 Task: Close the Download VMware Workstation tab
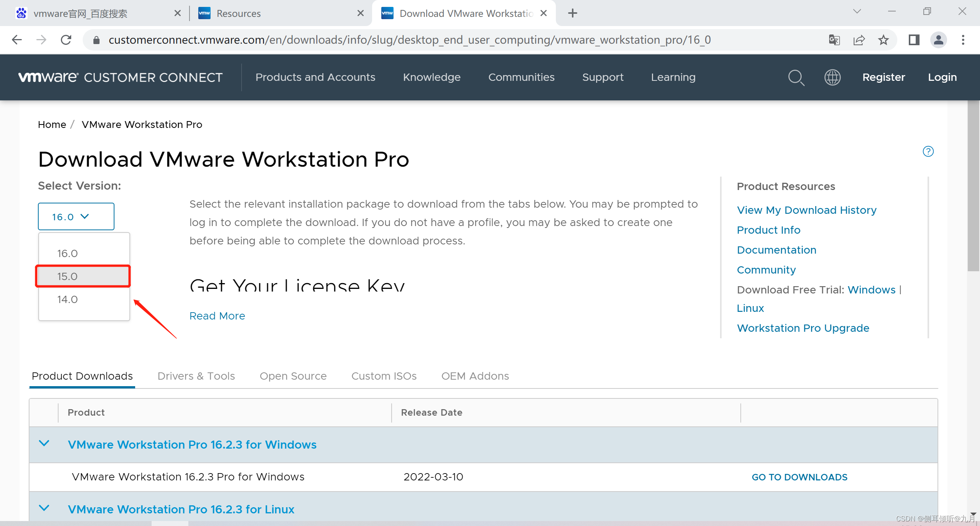[x=544, y=13]
